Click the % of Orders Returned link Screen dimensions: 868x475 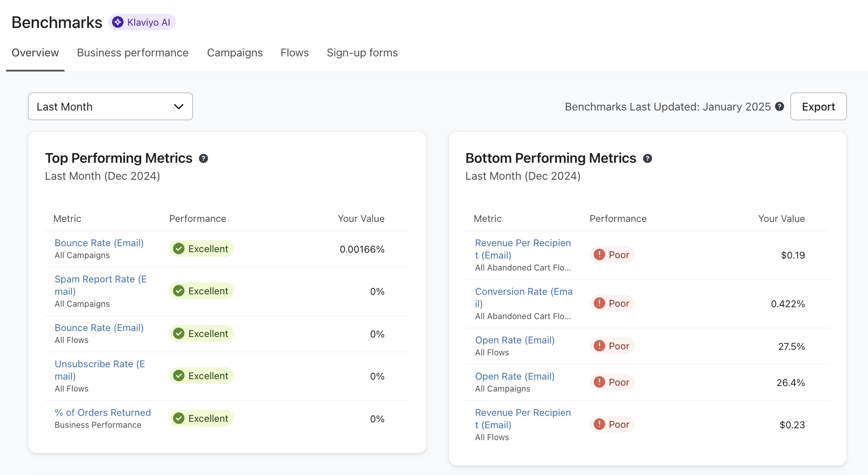coord(103,413)
